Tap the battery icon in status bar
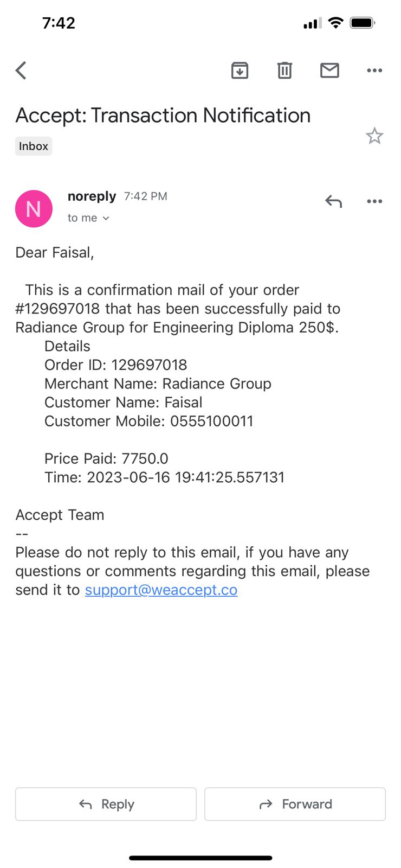The width and height of the screenshot is (401, 868). (363, 23)
